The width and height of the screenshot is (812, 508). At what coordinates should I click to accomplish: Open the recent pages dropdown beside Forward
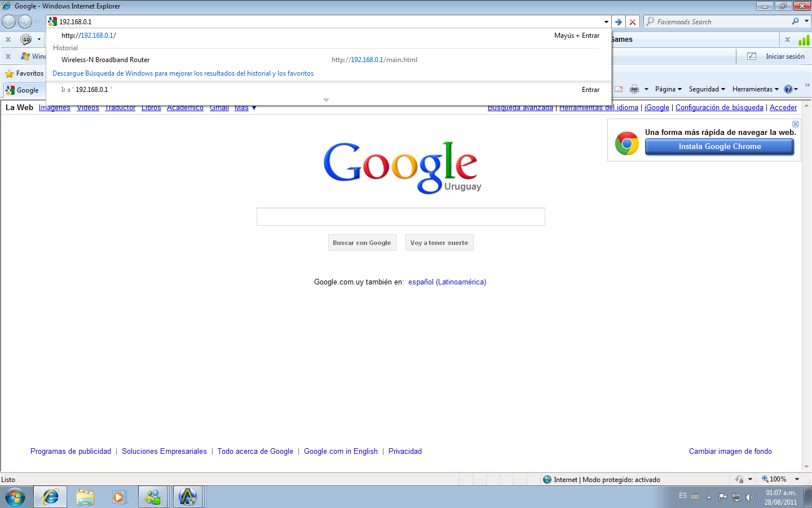38,22
